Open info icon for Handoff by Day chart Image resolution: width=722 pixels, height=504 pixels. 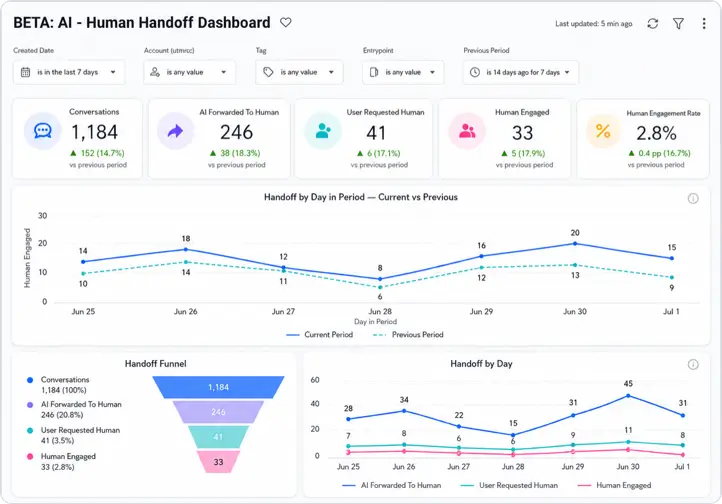693,365
